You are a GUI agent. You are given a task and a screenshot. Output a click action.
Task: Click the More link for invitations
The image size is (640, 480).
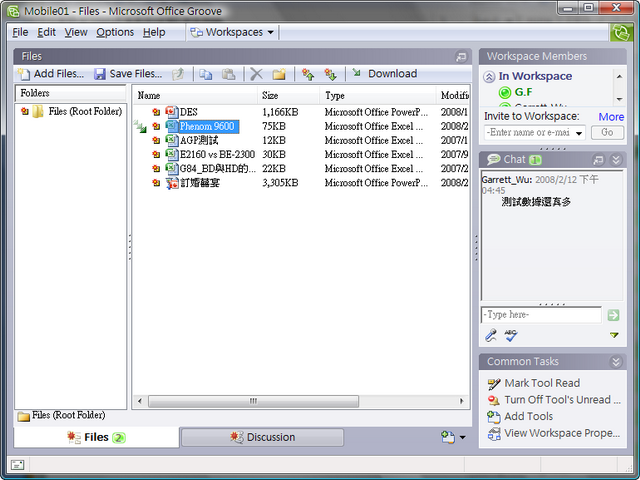click(611, 117)
